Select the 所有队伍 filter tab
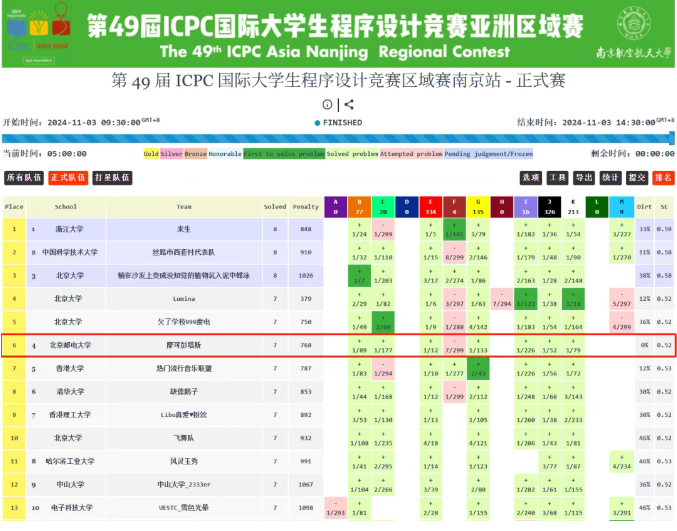 24,177
